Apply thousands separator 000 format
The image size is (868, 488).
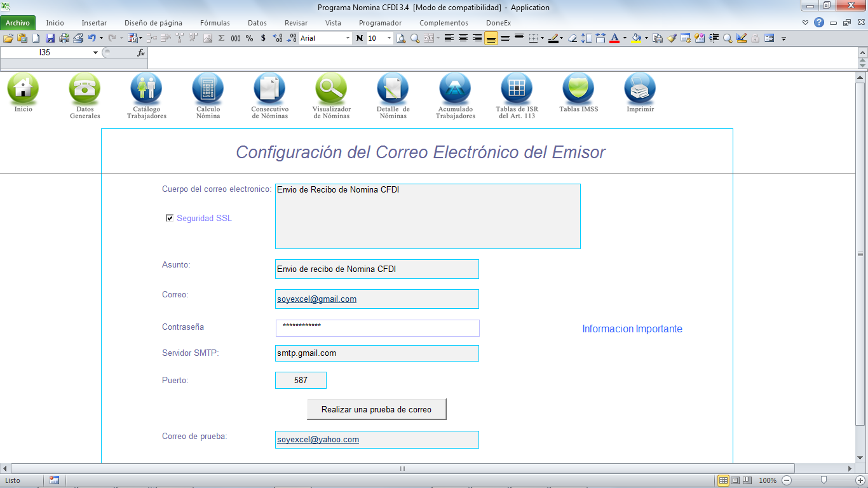[236, 38]
